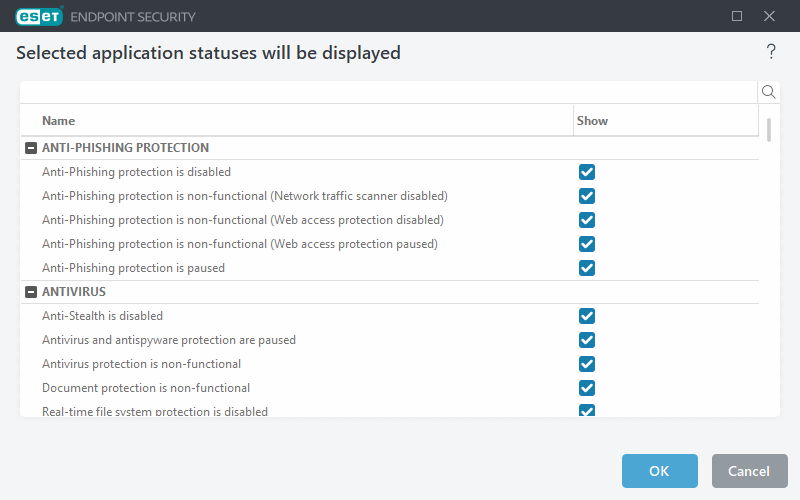Collapse the Anti-Phishing Protection group

click(x=31, y=148)
